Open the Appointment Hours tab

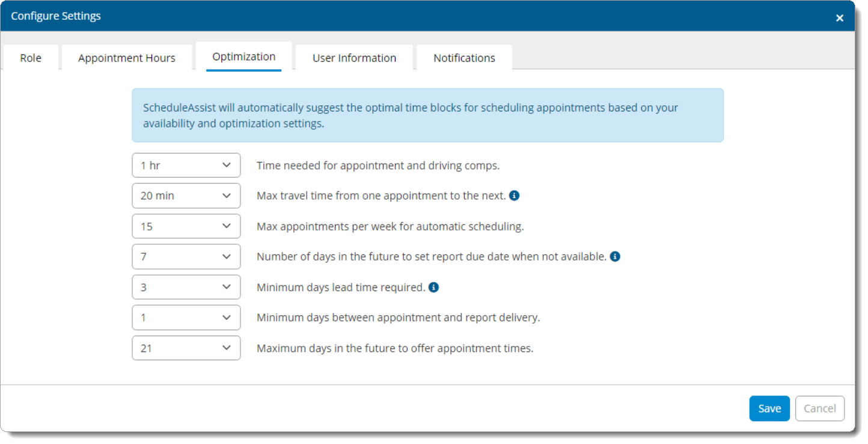(127, 58)
